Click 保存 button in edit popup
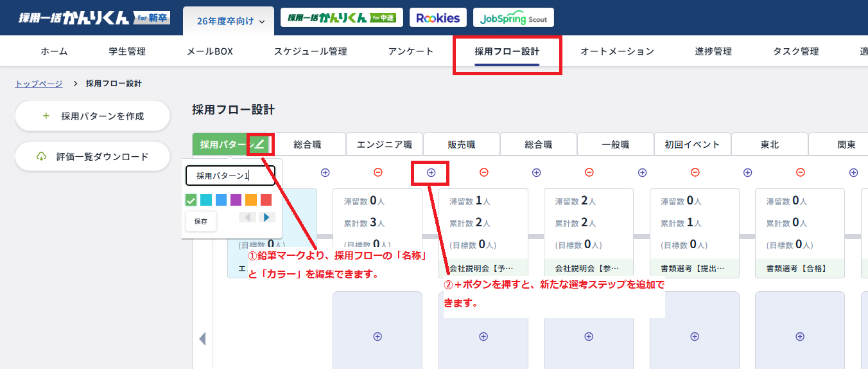The image size is (868, 369). [x=201, y=221]
